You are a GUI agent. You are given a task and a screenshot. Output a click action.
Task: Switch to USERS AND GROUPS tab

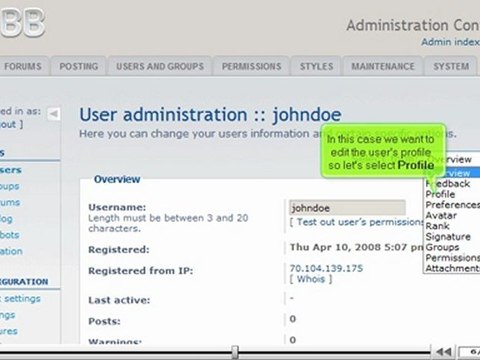(x=160, y=66)
